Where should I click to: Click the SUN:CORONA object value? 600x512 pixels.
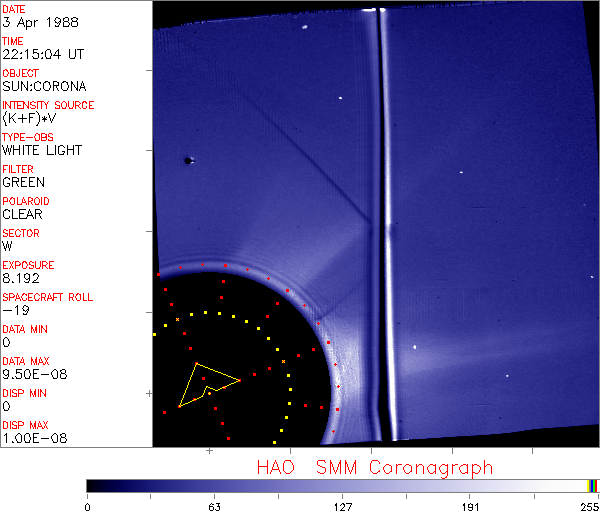click(x=44, y=86)
